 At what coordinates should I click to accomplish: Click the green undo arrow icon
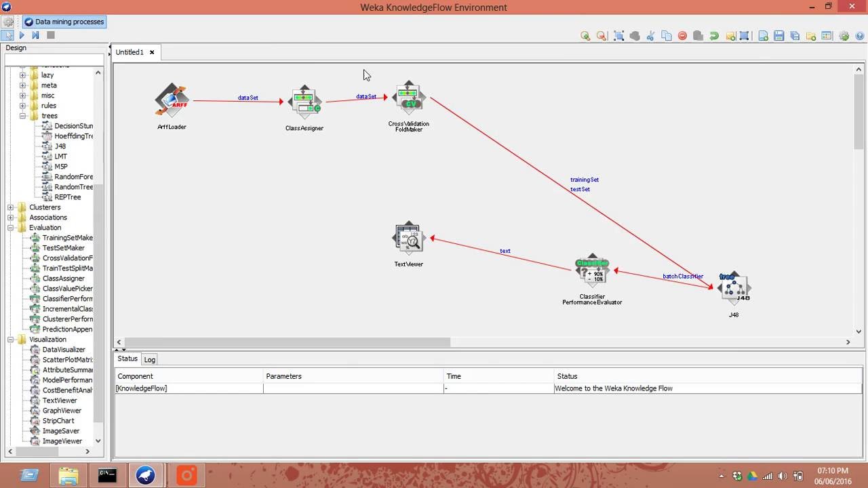[714, 36]
